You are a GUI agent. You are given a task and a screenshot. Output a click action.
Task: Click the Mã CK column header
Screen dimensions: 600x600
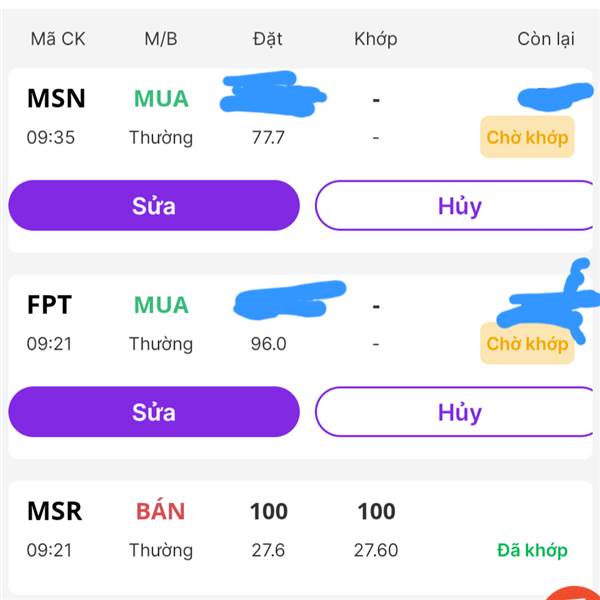[x=58, y=39]
